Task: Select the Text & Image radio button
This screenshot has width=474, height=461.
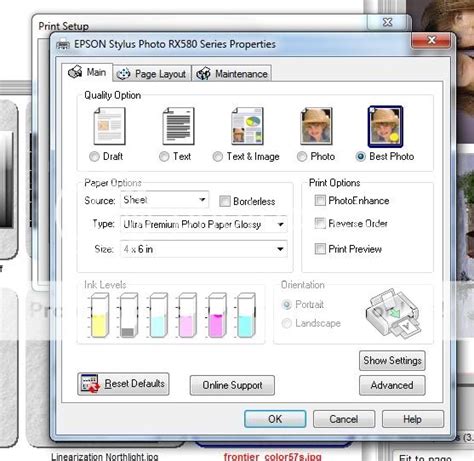Action: (x=218, y=156)
